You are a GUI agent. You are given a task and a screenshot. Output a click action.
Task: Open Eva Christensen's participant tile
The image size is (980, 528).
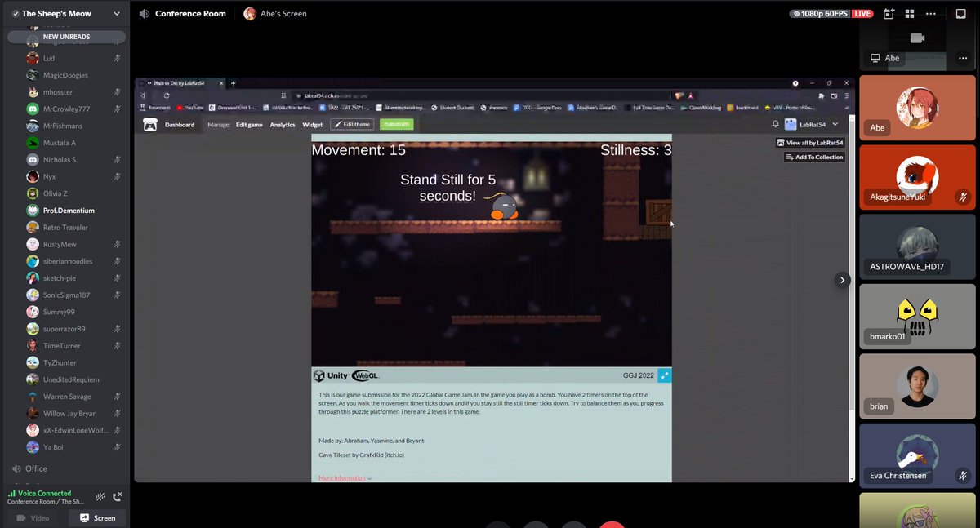click(917, 455)
